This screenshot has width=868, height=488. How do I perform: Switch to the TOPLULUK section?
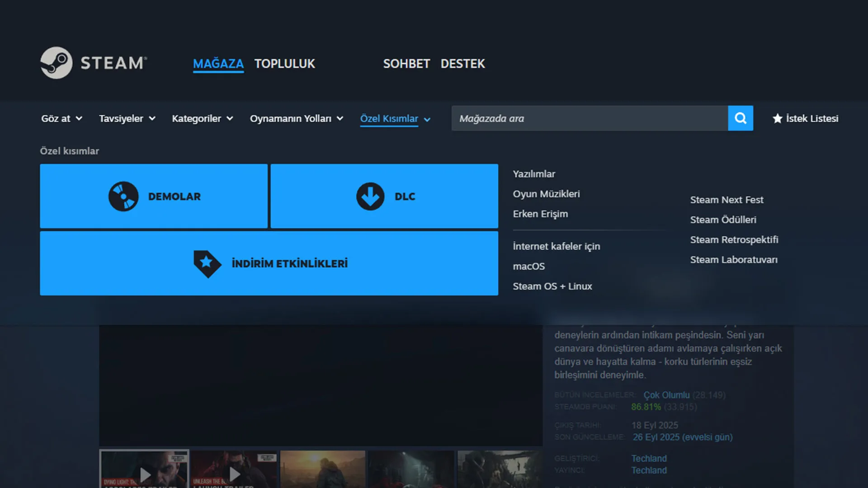284,64
